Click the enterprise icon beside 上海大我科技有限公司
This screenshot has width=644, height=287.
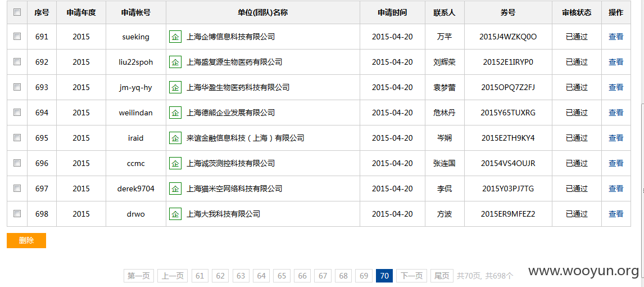coord(175,214)
